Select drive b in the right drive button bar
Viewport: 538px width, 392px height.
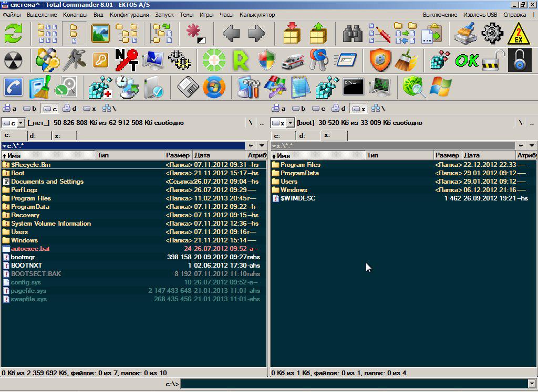click(299, 109)
